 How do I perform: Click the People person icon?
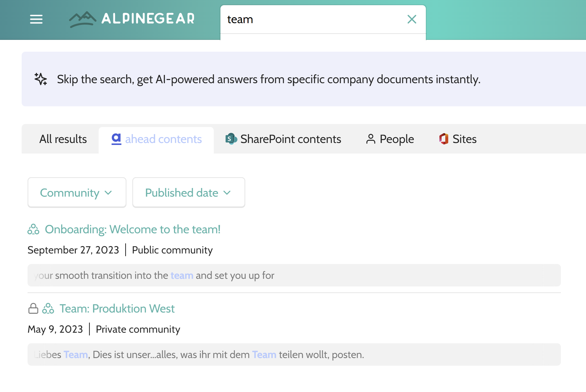click(x=370, y=139)
